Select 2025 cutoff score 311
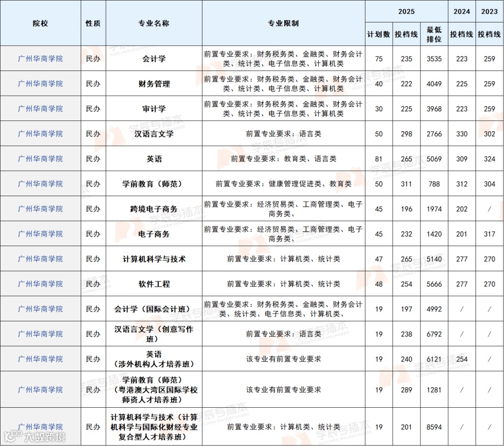This screenshot has height=446, width=504. pyautogui.click(x=406, y=184)
